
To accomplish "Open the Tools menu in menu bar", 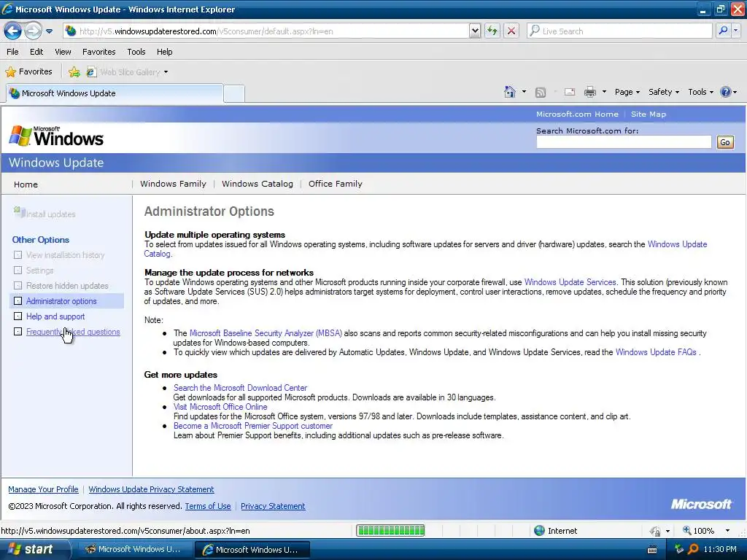I will [x=136, y=52].
